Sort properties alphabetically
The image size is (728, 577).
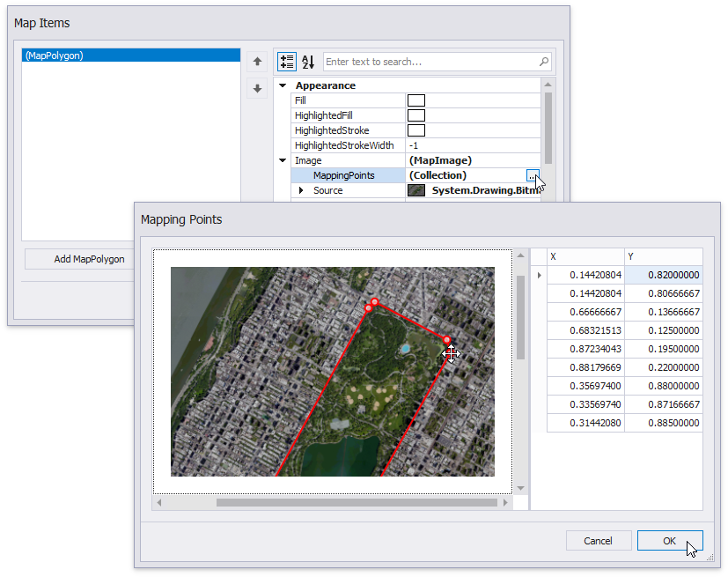tap(307, 62)
